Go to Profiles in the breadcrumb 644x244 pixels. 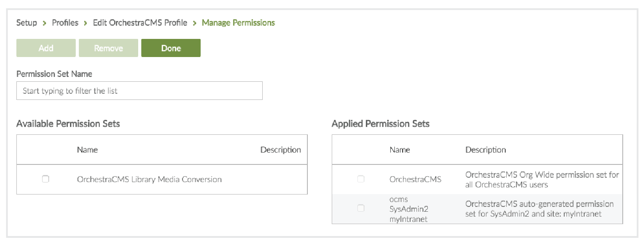65,23
